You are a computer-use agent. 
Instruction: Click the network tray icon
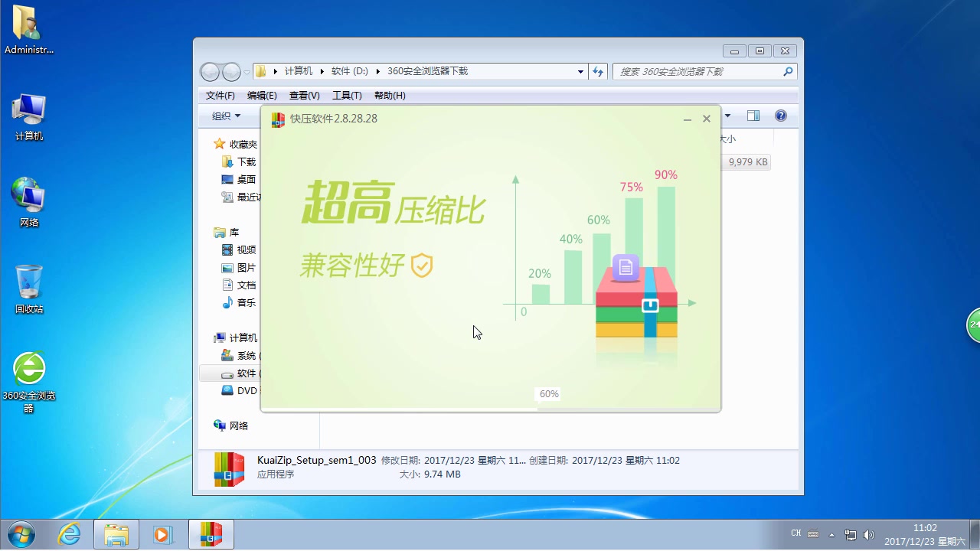pyautogui.click(x=851, y=534)
